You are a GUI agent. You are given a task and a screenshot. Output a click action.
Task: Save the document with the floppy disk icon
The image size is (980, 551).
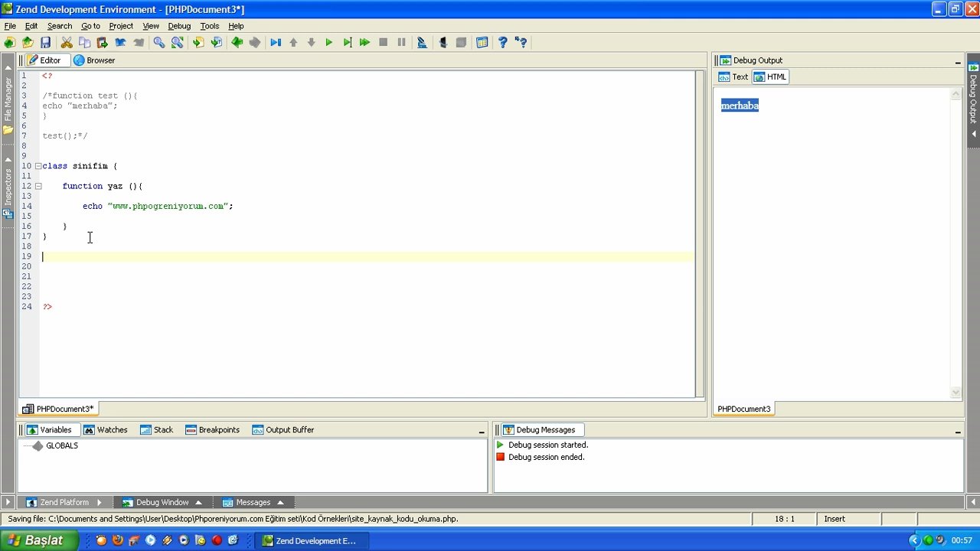(45, 43)
